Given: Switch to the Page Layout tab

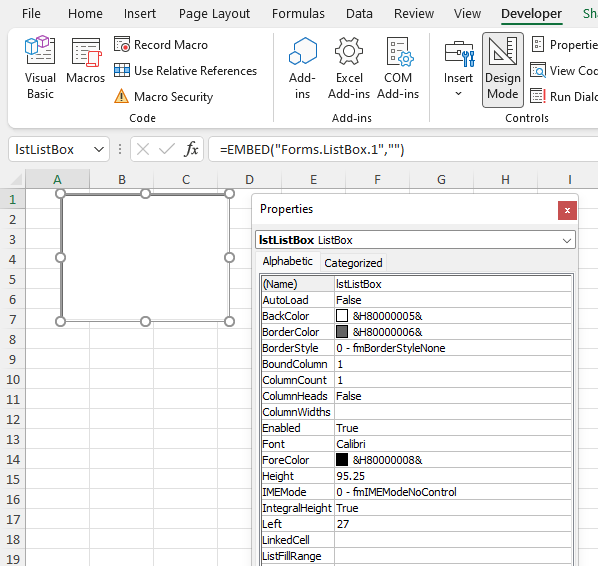Looking at the screenshot, I should click(214, 14).
